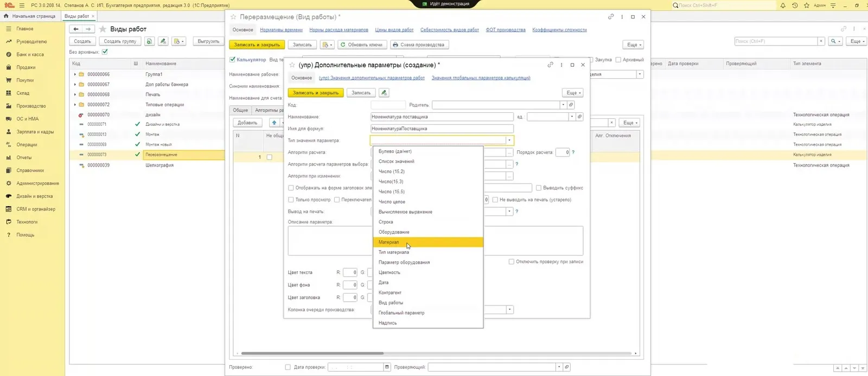
Task: Open the Проверяющий dropdown arrow
Action: pyautogui.click(x=559, y=367)
